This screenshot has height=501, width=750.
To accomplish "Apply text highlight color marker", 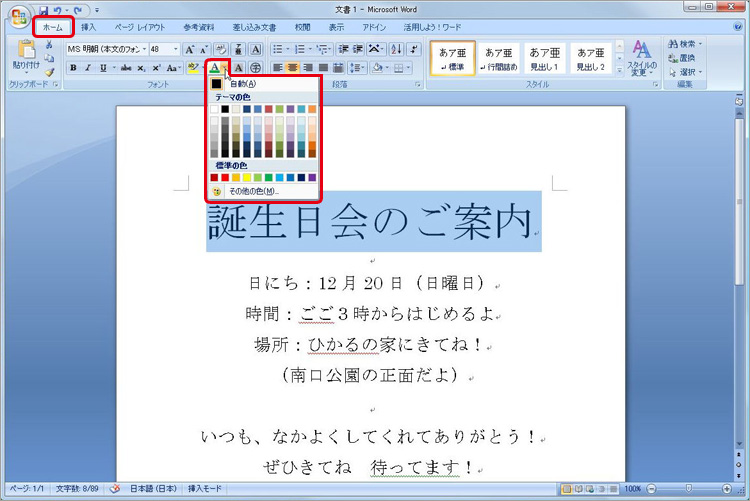I will point(193,68).
